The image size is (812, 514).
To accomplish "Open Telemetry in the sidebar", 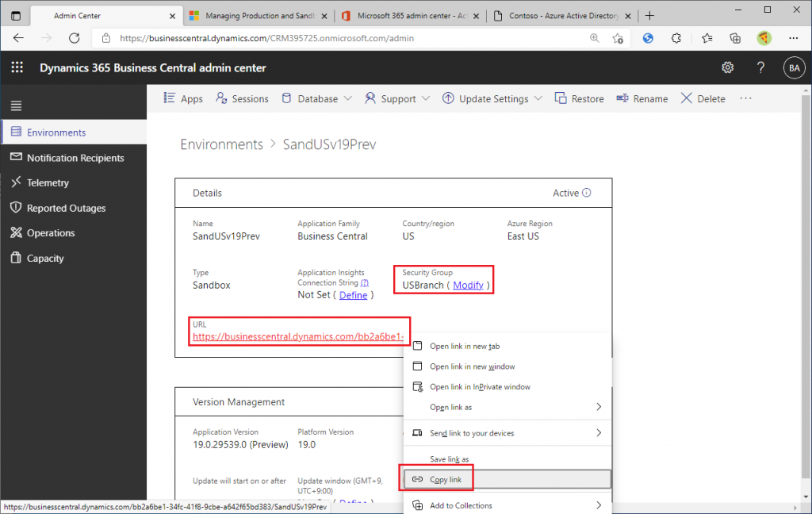I will click(x=74, y=182).
